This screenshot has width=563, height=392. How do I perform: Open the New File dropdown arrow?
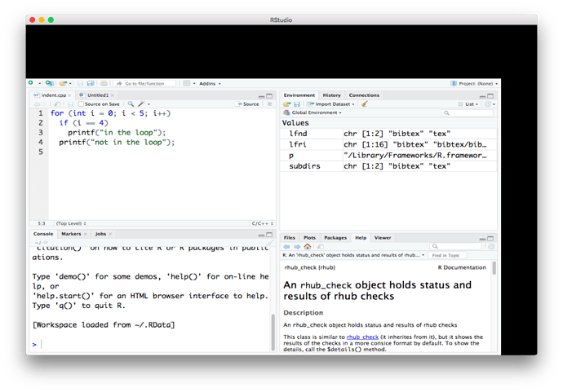point(39,84)
